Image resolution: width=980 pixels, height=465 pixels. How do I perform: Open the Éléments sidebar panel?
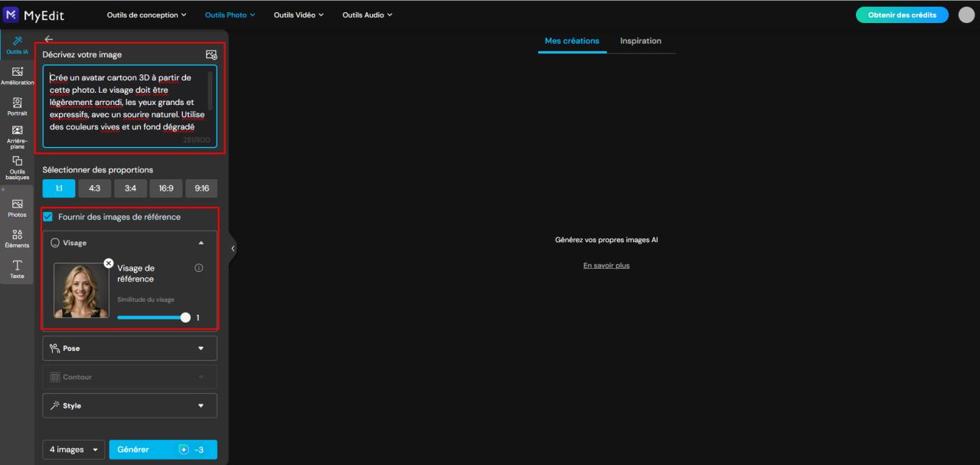point(17,239)
